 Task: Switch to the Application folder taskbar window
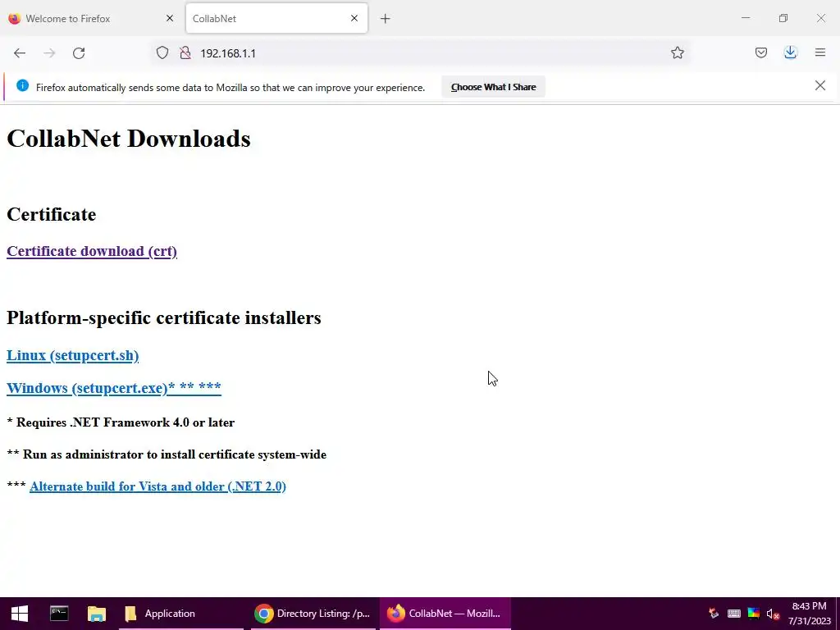click(x=181, y=614)
